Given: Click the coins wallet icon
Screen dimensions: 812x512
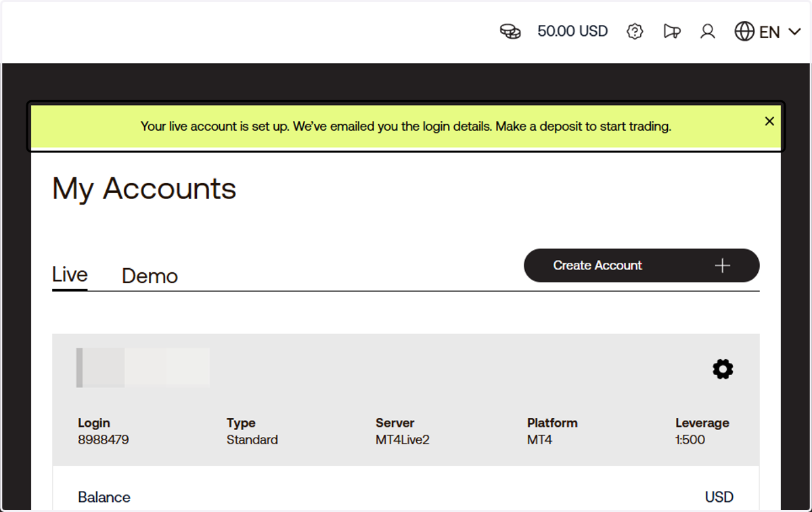Looking at the screenshot, I should pyautogui.click(x=510, y=31).
